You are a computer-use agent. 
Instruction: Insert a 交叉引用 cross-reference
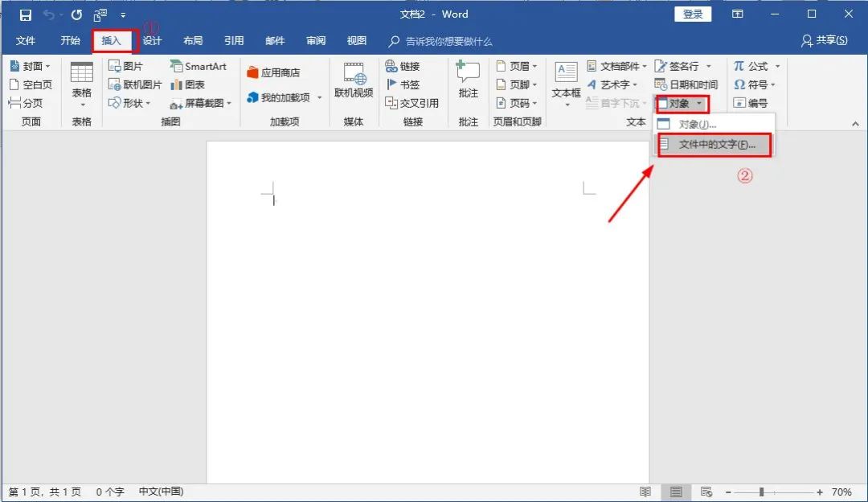pos(411,103)
